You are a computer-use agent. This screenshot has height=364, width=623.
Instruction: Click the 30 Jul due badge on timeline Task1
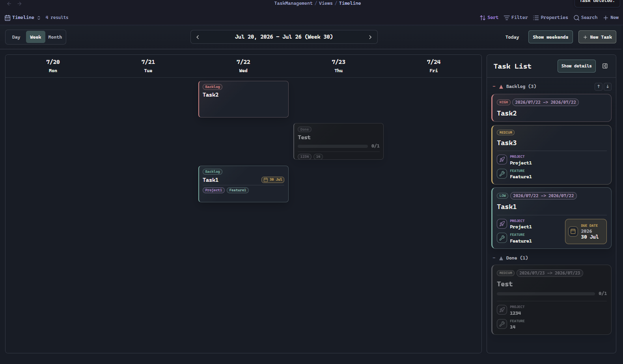(273, 180)
